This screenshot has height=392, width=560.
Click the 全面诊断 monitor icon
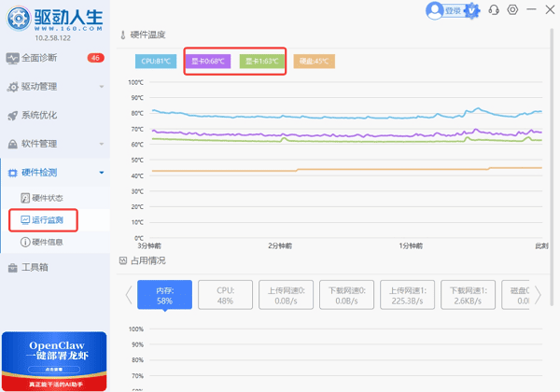[x=12, y=58]
